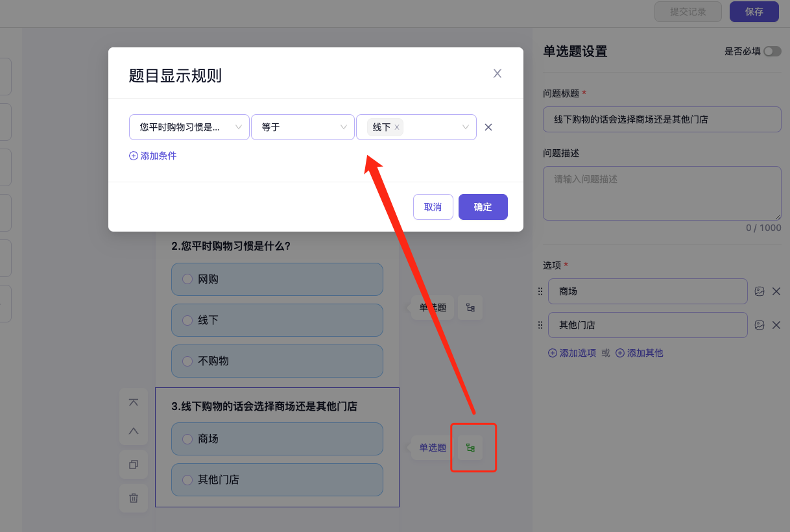Remove the 线下 tag from value selector
The height and width of the screenshot is (532, 790).
397,128
